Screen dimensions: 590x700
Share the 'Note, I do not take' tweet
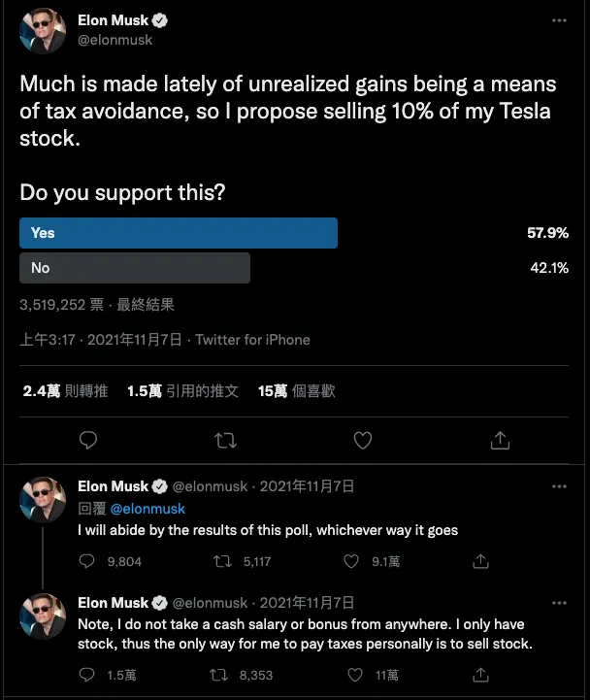pos(479,675)
